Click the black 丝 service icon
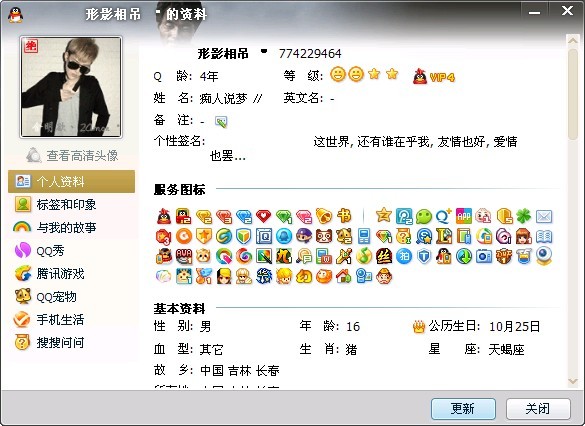The height and width of the screenshot is (426, 585). pos(384,256)
